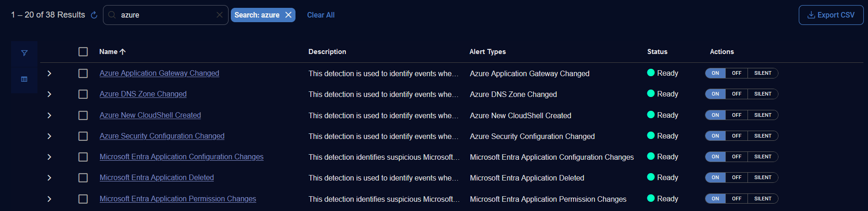868x211 pixels.
Task: Expand the Azure New CloudShell Created row
Action: 49,115
